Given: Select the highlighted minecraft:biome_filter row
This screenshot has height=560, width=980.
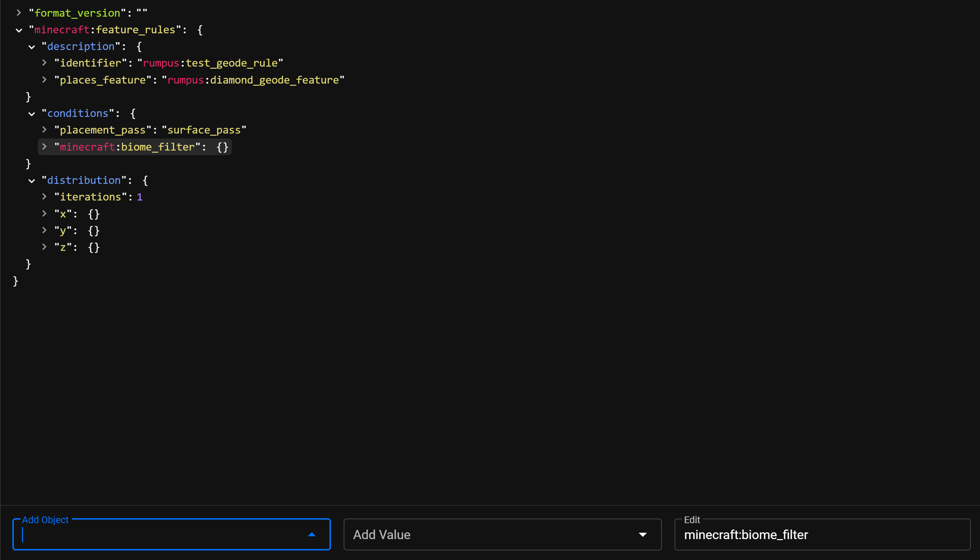Looking at the screenshot, I should [x=134, y=147].
